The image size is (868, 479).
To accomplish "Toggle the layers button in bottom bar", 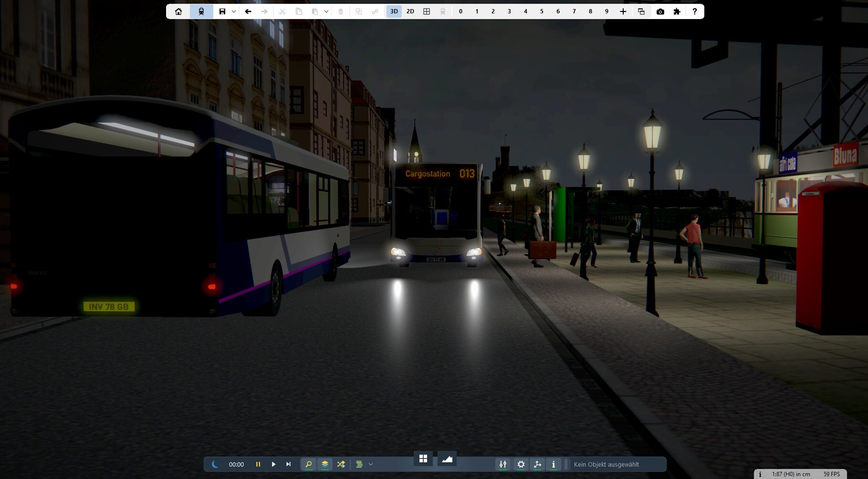I will tap(324, 464).
